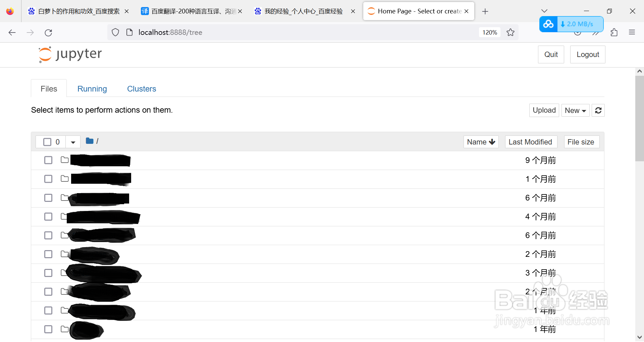The image size is (644, 342).
Task: Open folder in the 1 个月前 row
Action: (65, 179)
